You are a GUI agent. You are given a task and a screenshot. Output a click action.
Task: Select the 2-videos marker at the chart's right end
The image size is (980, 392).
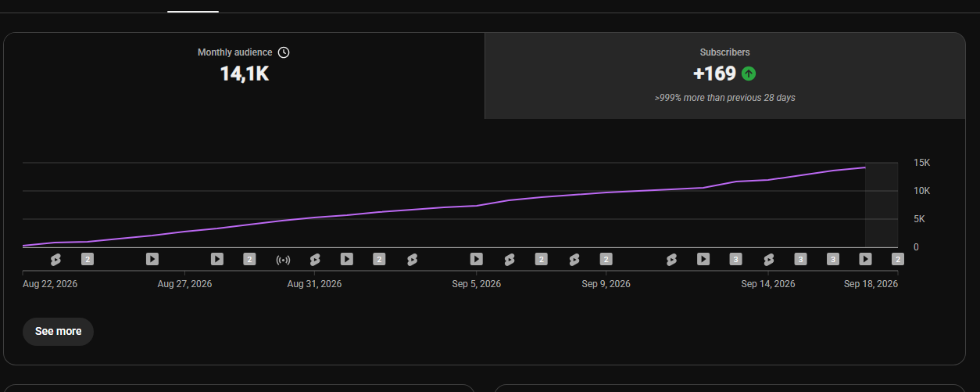(898, 259)
